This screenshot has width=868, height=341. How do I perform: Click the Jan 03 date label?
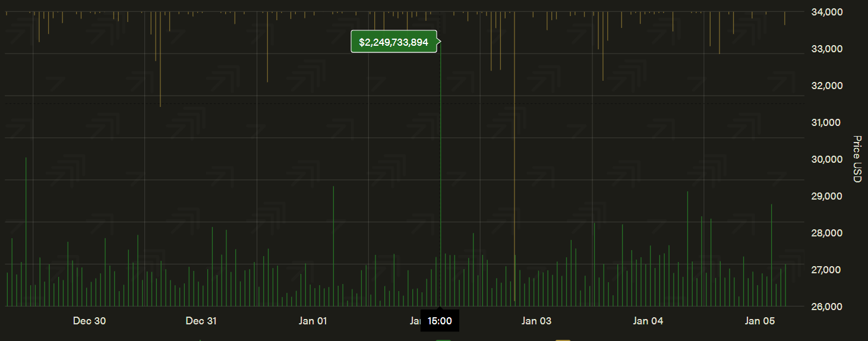point(536,321)
